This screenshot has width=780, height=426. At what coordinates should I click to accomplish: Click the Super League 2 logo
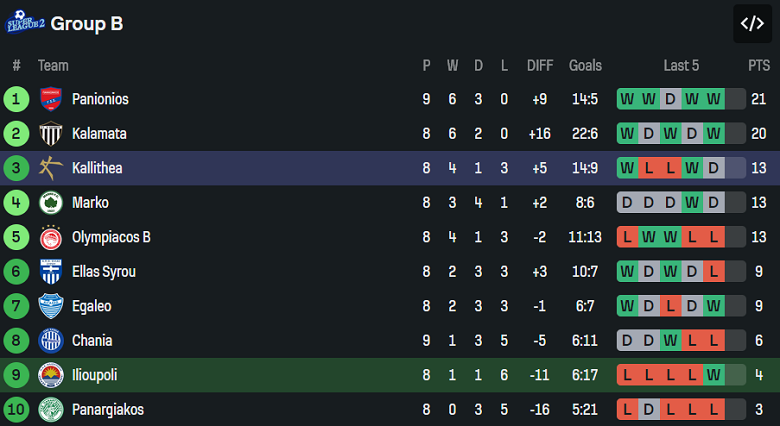(x=24, y=23)
